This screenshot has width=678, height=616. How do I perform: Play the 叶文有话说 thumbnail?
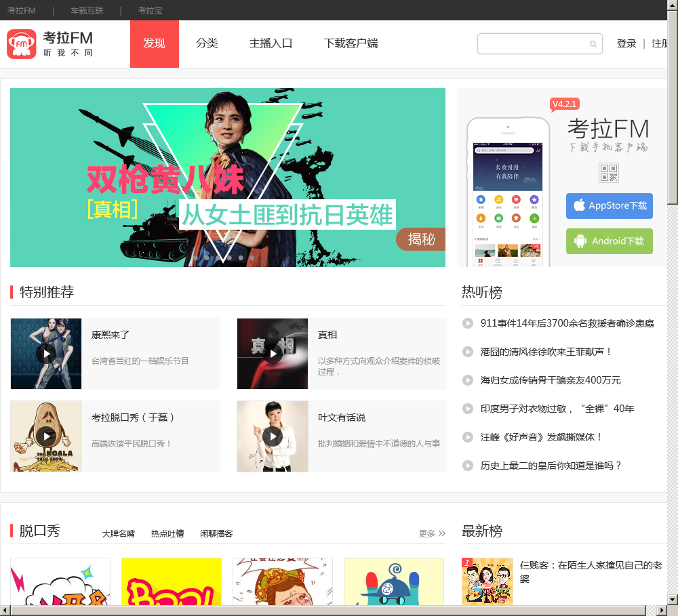(x=273, y=436)
